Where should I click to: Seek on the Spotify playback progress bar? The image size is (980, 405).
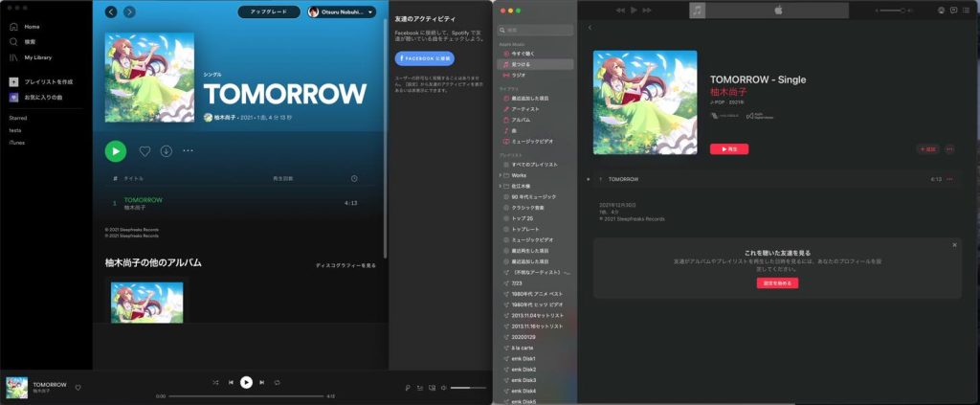coord(246,396)
